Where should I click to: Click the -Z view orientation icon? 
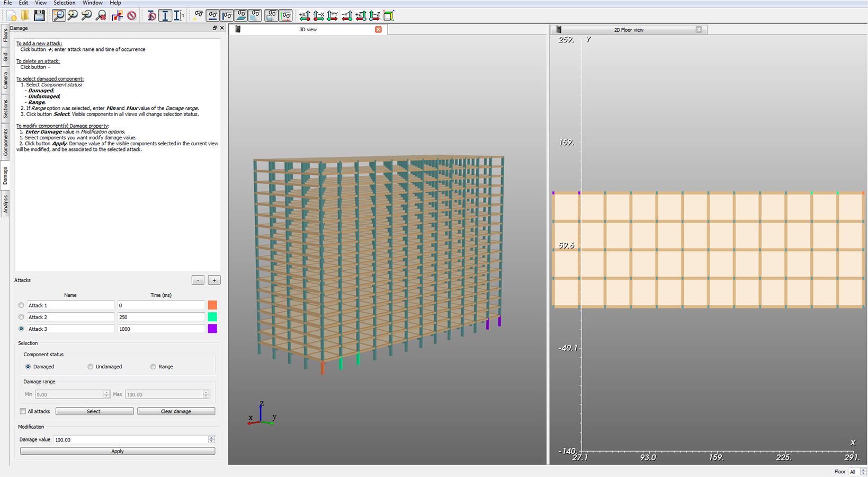374,16
